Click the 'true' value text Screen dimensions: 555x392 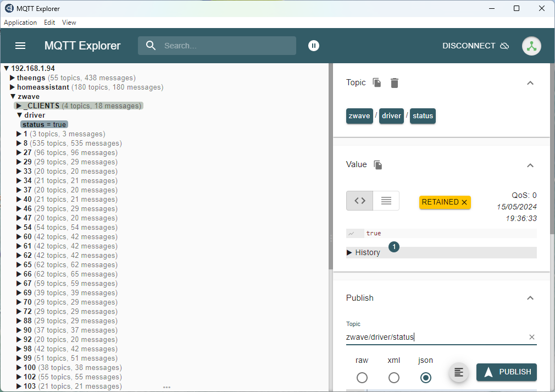pos(374,233)
